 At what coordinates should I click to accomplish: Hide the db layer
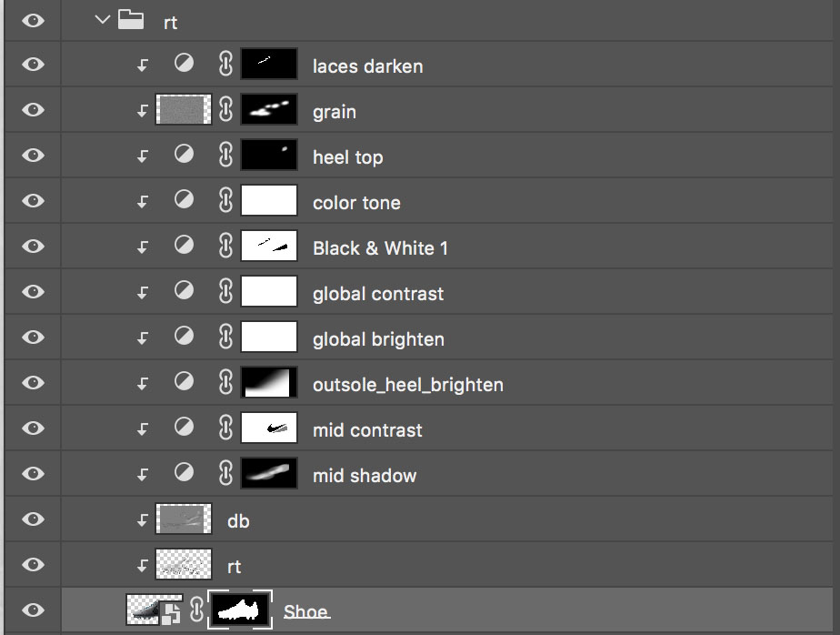(34, 519)
